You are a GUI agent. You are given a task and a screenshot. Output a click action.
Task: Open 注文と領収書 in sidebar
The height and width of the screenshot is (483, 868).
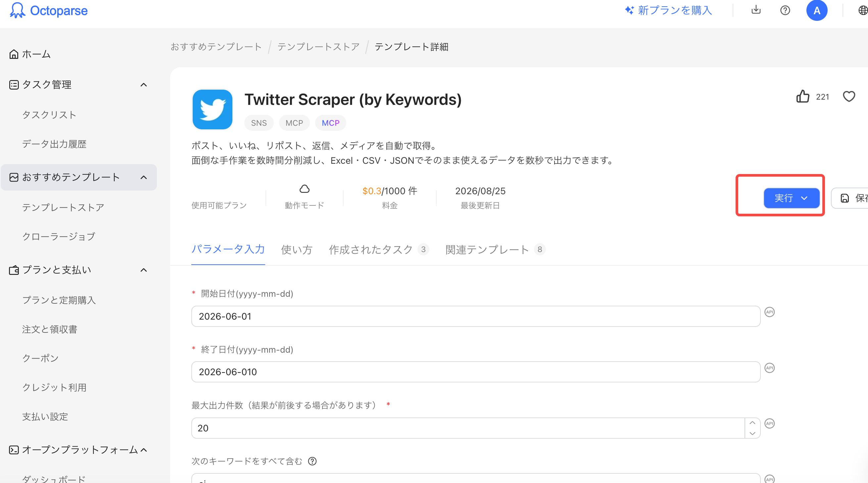pos(50,329)
